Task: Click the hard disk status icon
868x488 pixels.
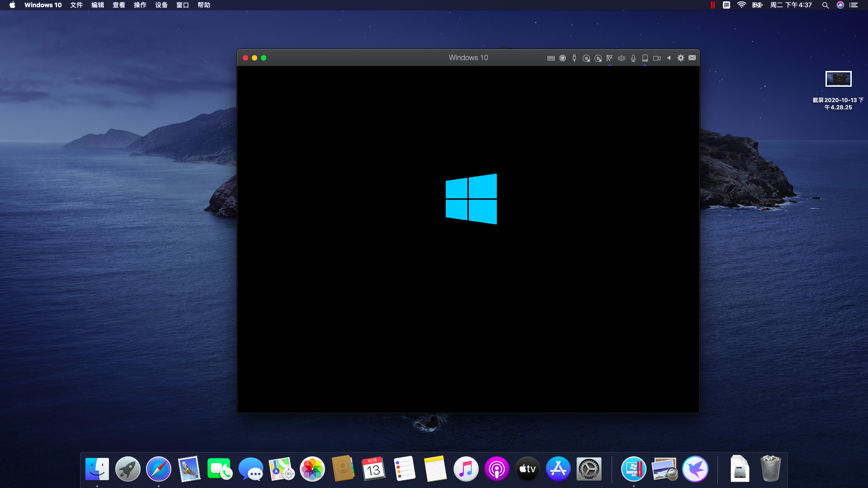Action: click(645, 58)
